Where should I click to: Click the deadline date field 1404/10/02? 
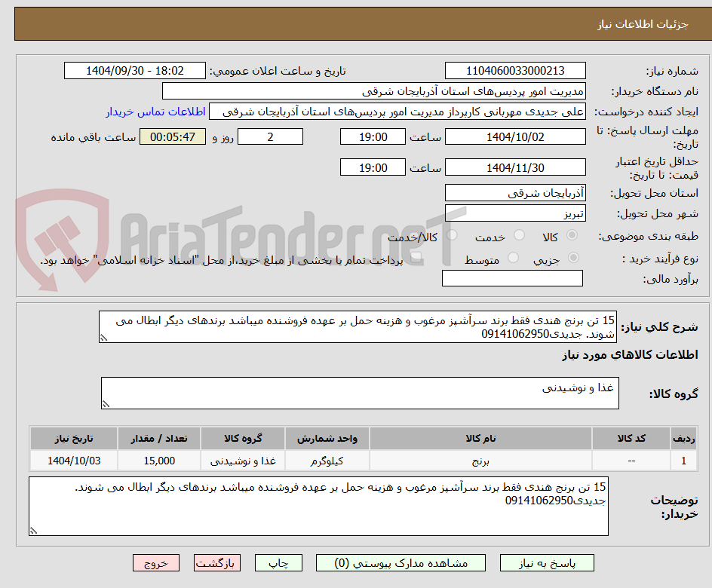517,136
